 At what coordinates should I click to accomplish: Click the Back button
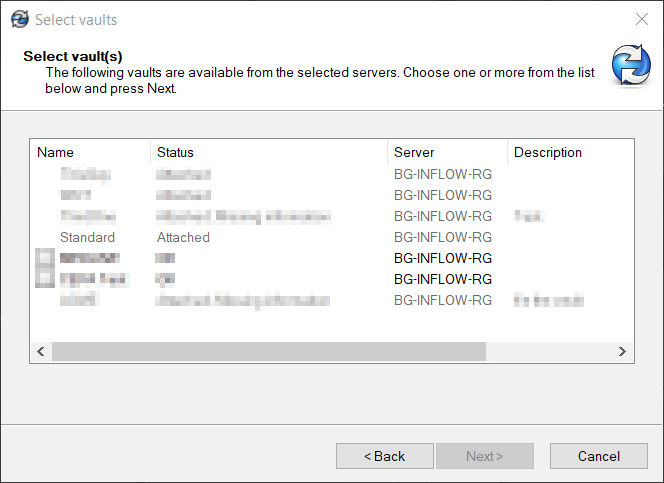coord(385,456)
